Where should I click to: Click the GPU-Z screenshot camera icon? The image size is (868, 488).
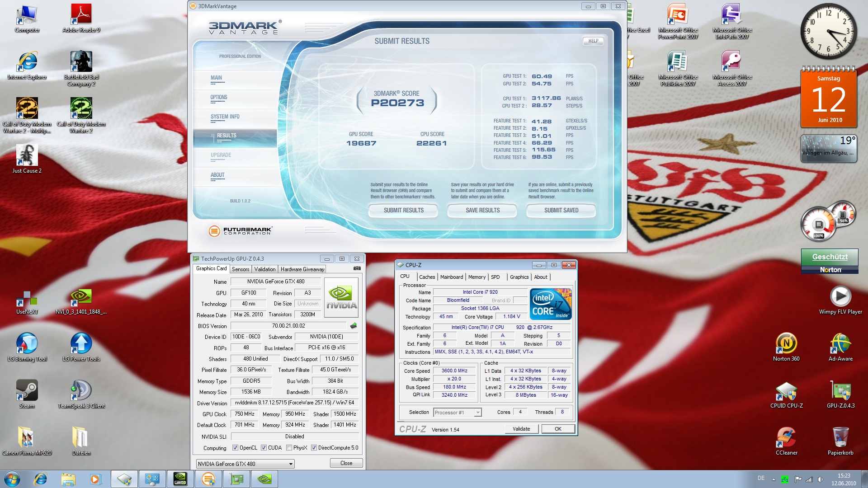357,268
